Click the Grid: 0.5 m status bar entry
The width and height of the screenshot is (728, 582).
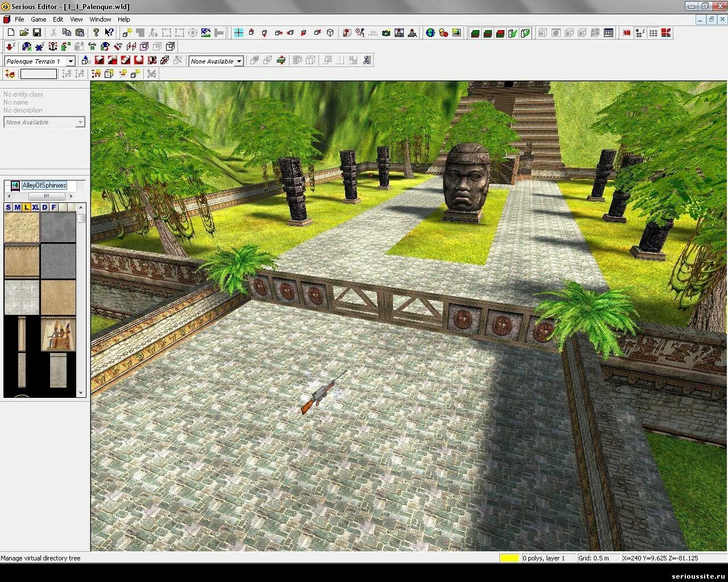(x=594, y=558)
